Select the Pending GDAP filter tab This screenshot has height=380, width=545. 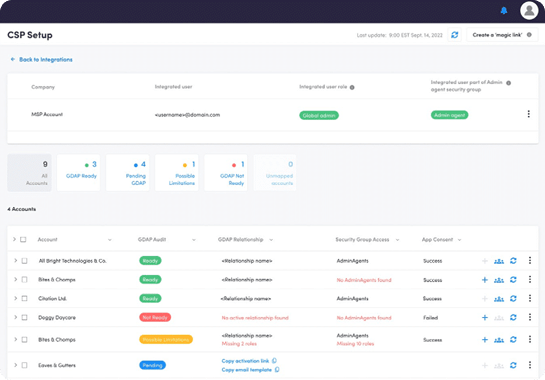coord(128,172)
